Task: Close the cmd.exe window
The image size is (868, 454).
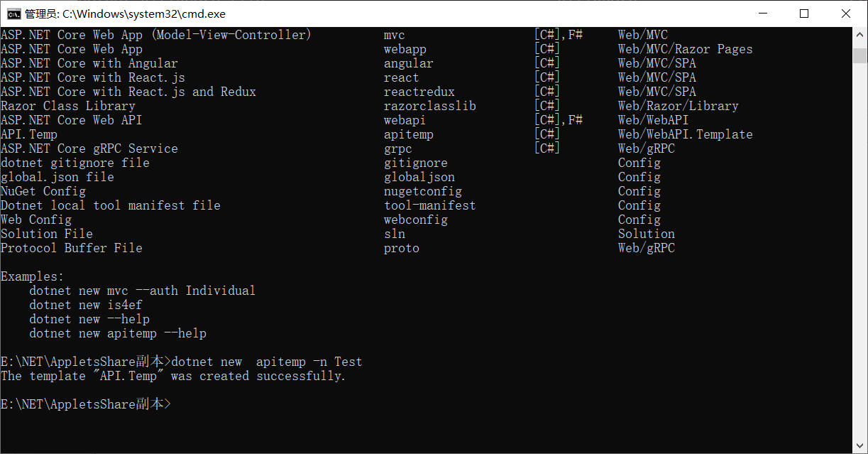Action: tap(846, 13)
